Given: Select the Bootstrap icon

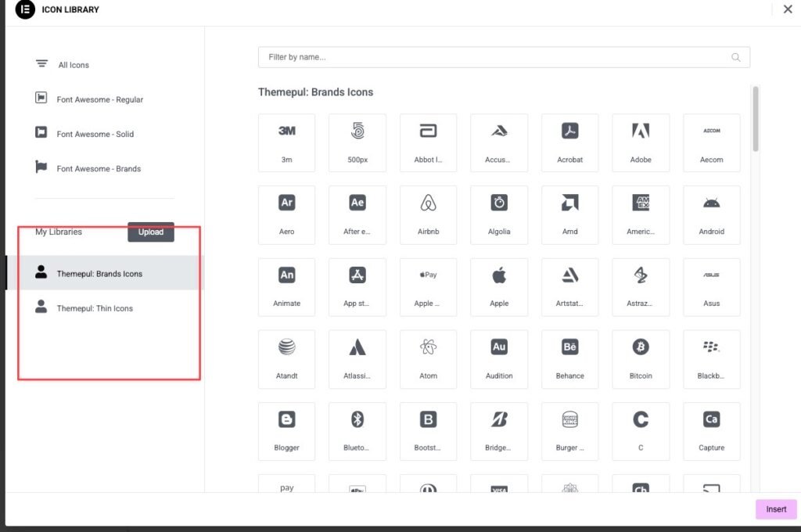Looking at the screenshot, I should [x=428, y=431].
